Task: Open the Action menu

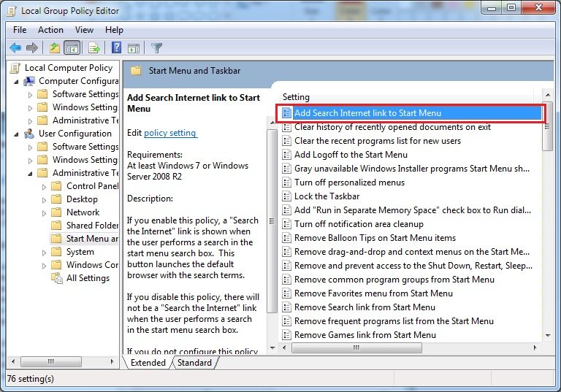Action: 50,30
